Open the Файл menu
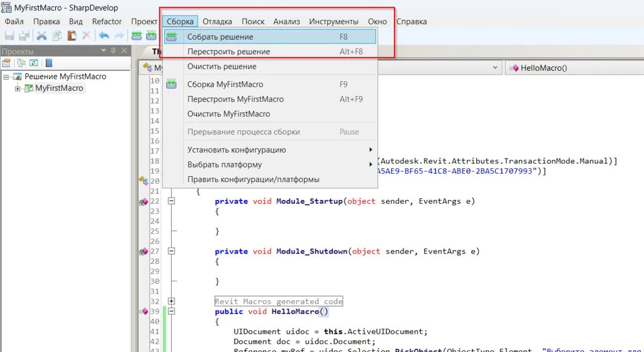The height and width of the screenshot is (352, 644). pyautogui.click(x=14, y=21)
